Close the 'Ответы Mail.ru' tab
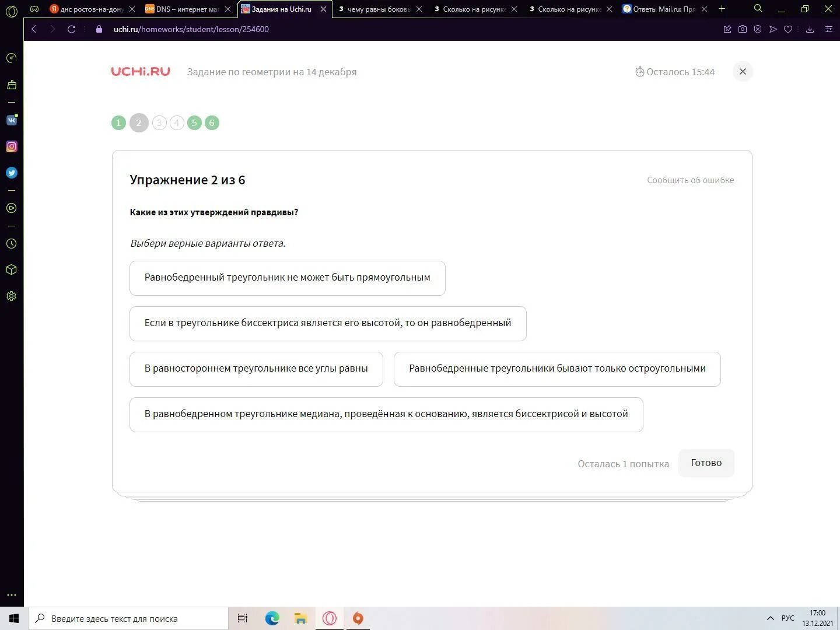The height and width of the screenshot is (630, 840). 704,9
